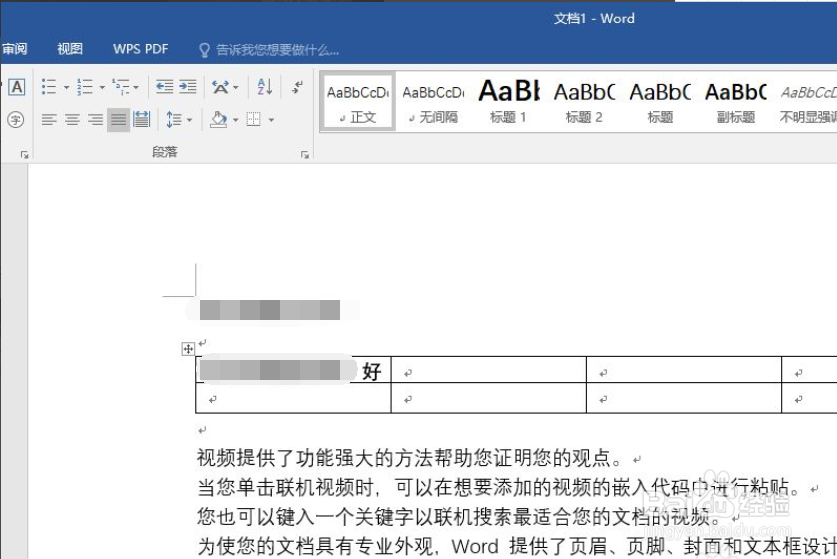The width and height of the screenshot is (837, 559).
Task: Click the enclosed character 字 icon
Action: [16, 120]
